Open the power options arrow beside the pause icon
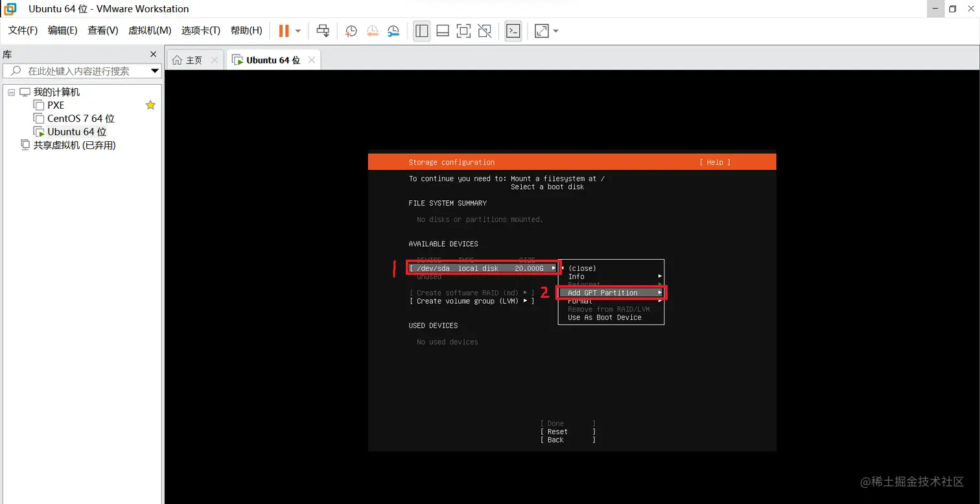The height and width of the screenshot is (504, 980). point(298,30)
